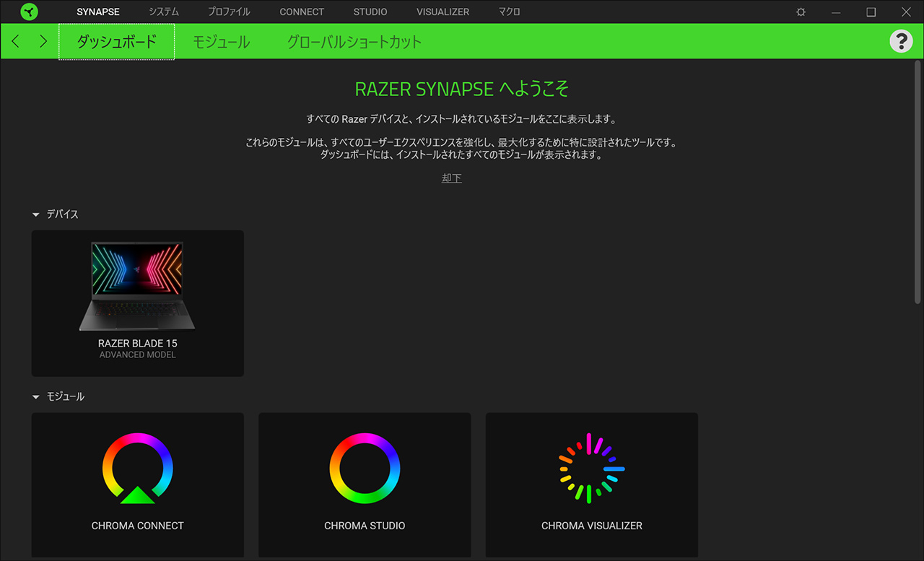Go forward with the right arrow
924x561 pixels.
click(x=43, y=41)
